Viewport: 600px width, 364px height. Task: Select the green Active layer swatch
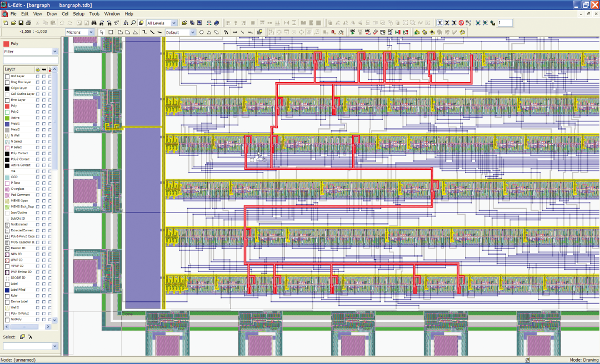[x=7, y=118]
